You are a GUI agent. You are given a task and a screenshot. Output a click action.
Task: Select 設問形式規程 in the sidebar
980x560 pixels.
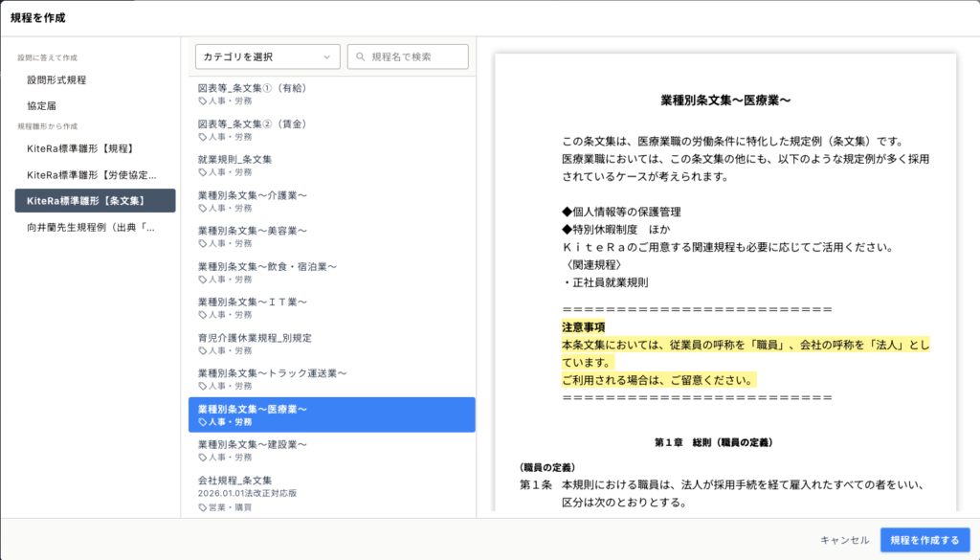(56, 79)
